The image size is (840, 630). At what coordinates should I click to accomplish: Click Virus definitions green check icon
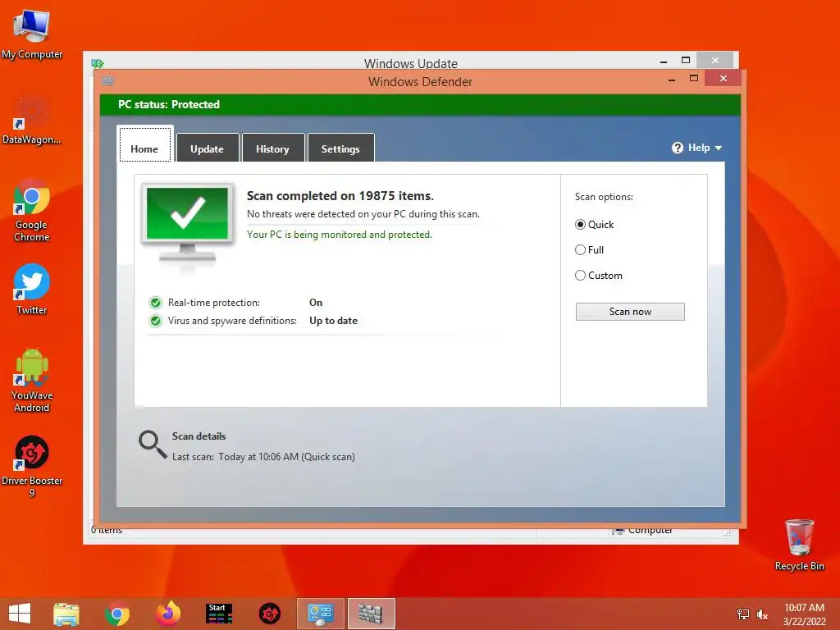[x=155, y=321]
